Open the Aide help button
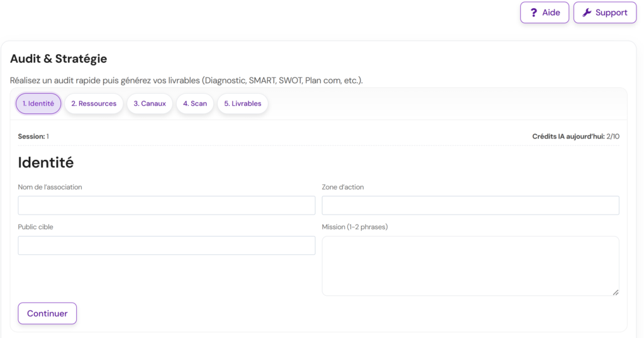Image resolution: width=644 pixels, height=338 pixels. point(545,13)
